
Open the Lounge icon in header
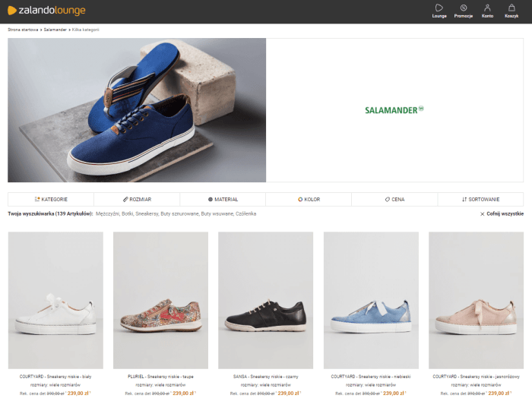[439, 11]
